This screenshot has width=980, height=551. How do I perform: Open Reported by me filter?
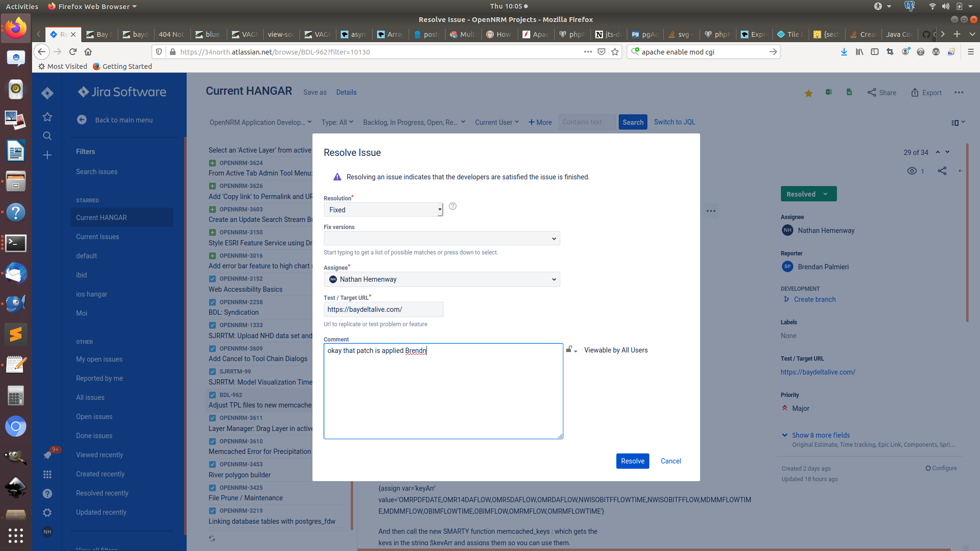coord(99,378)
